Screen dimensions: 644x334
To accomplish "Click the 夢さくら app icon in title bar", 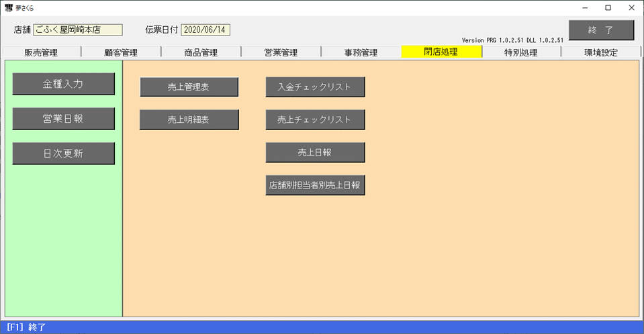I will (x=9, y=7).
